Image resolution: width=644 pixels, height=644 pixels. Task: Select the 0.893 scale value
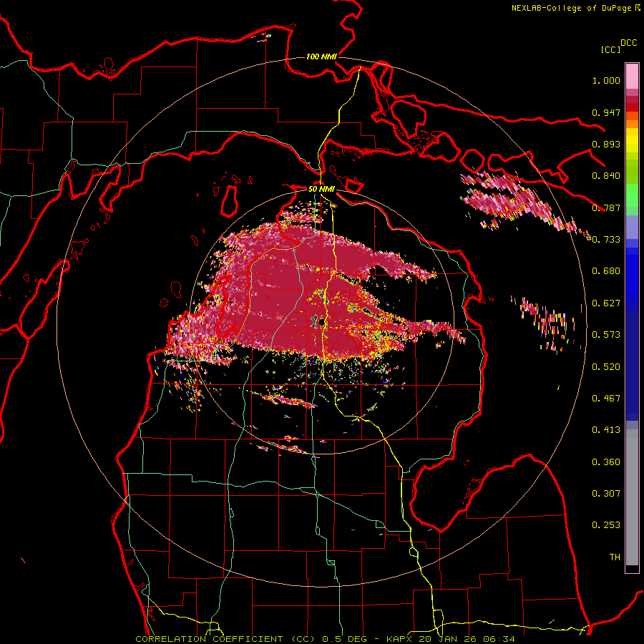(606, 144)
